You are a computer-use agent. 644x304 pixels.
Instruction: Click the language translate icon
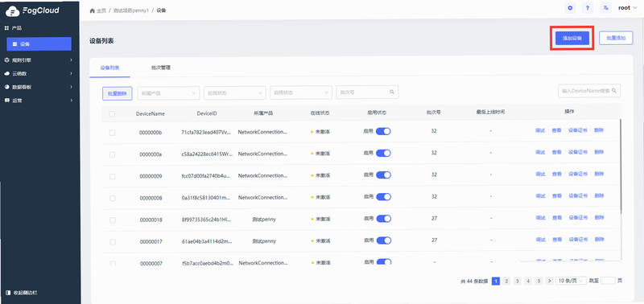point(606,8)
